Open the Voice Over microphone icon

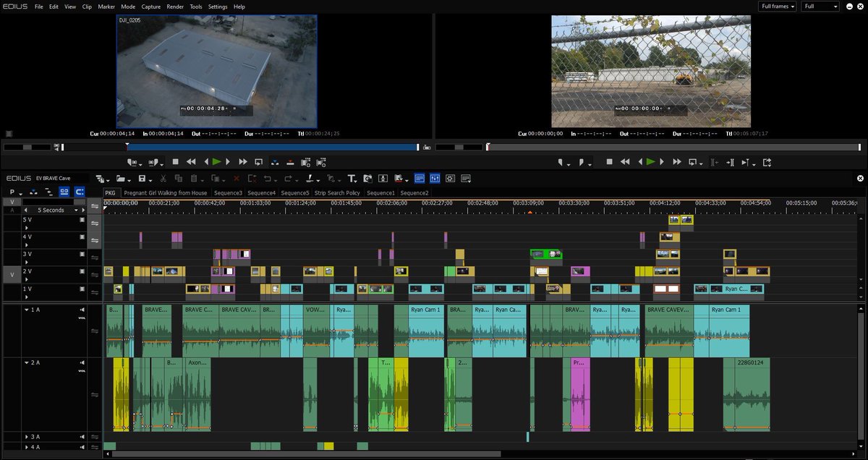383,178
